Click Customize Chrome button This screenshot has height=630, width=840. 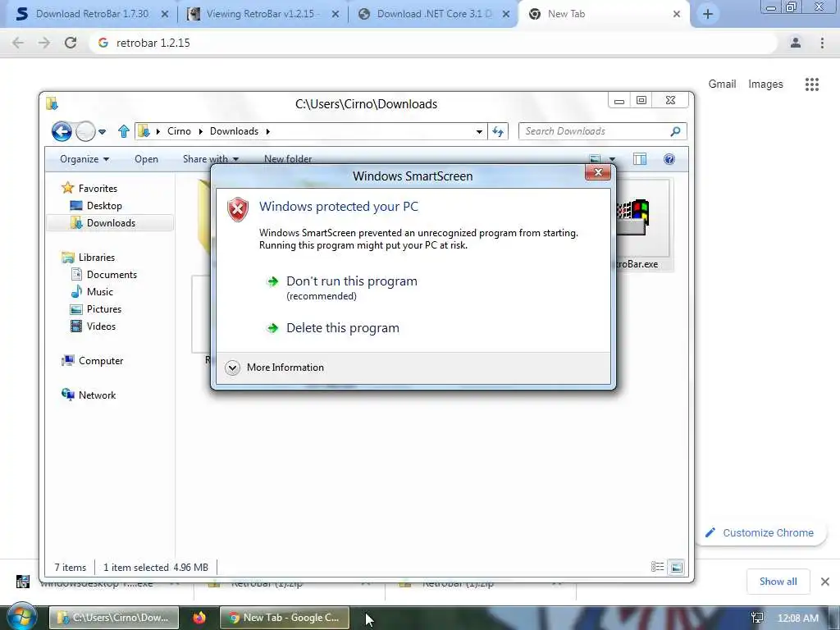click(x=761, y=533)
